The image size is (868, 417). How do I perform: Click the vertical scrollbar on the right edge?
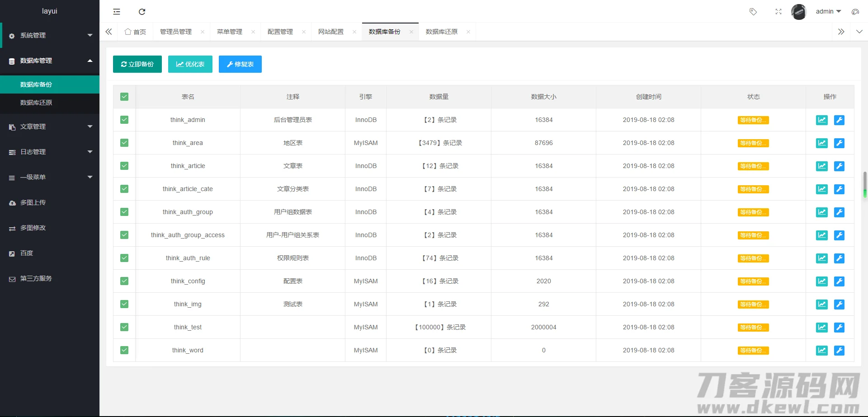[865, 185]
